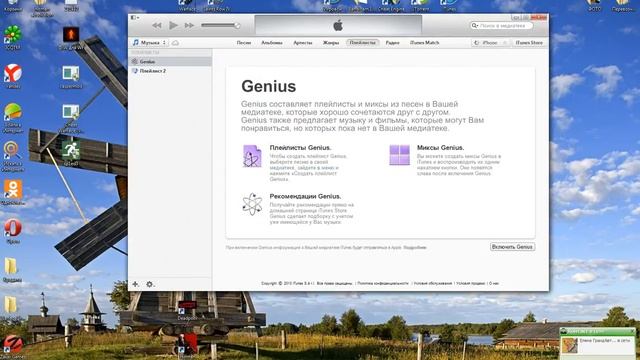This screenshot has height=360, width=640.
Task: Switch to the Жанры tab
Action: (x=331, y=42)
